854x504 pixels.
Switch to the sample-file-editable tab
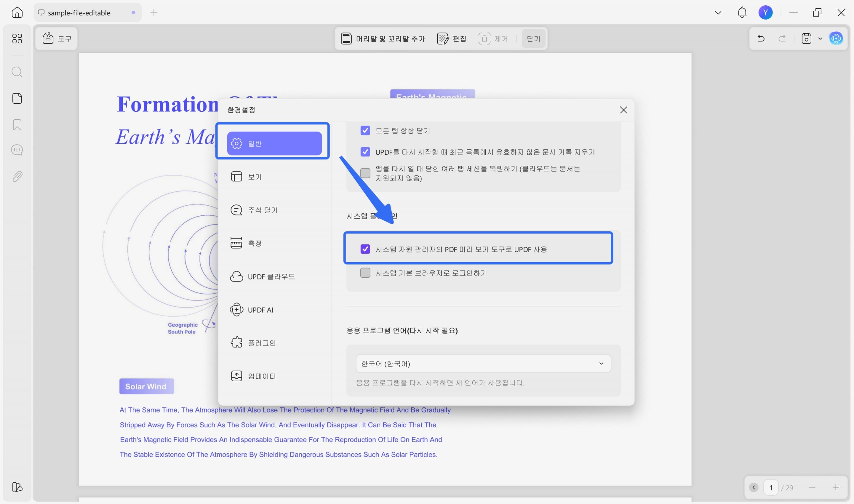[88, 13]
